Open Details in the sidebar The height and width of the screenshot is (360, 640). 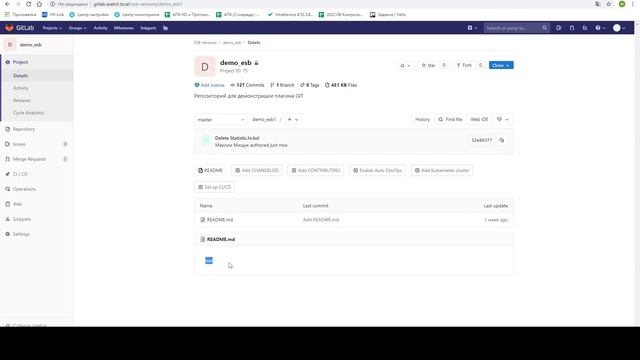click(20, 76)
